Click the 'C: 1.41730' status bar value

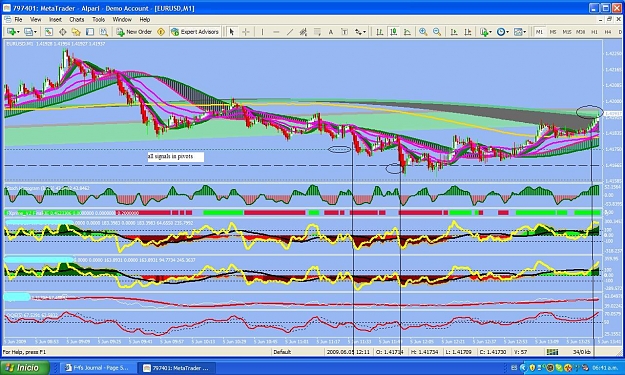[493, 352]
